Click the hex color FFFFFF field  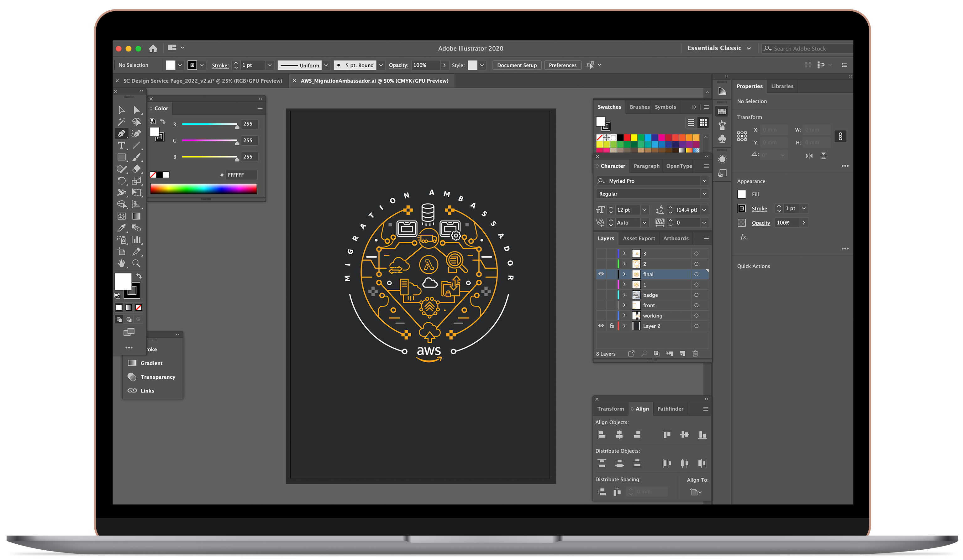coord(241,175)
